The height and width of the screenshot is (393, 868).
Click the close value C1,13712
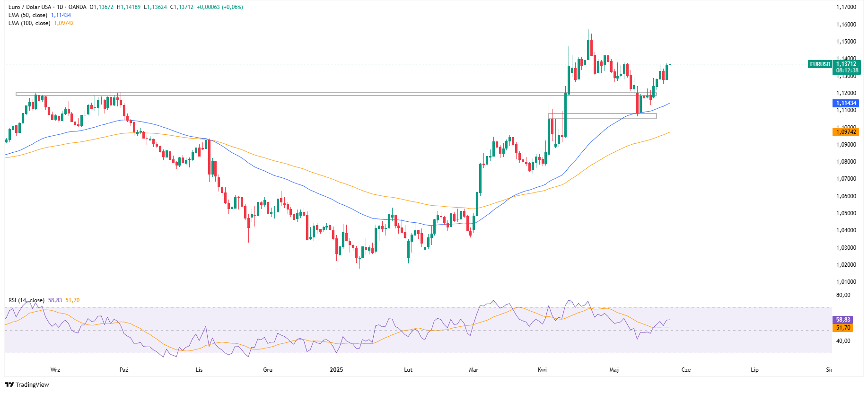click(x=182, y=7)
